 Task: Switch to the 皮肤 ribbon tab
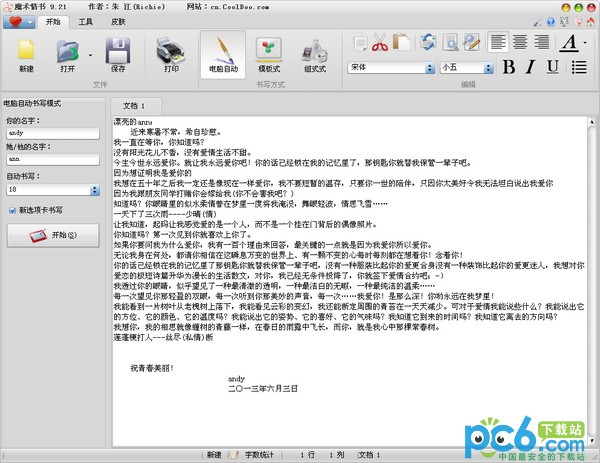tap(118, 20)
